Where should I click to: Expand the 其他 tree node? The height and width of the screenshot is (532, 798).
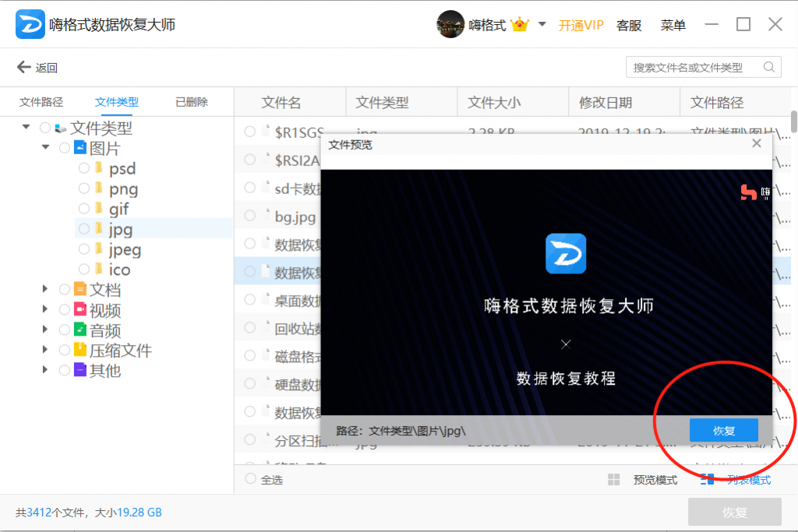tap(45, 370)
